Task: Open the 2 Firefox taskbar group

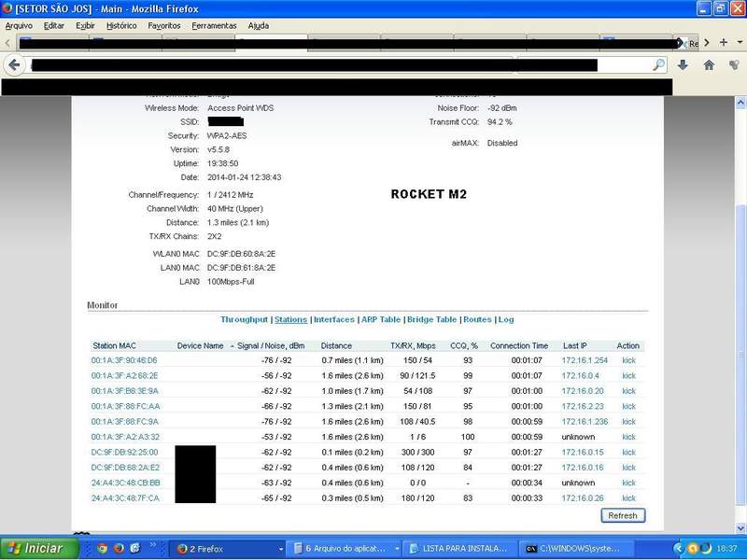Action: tap(227, 549)
